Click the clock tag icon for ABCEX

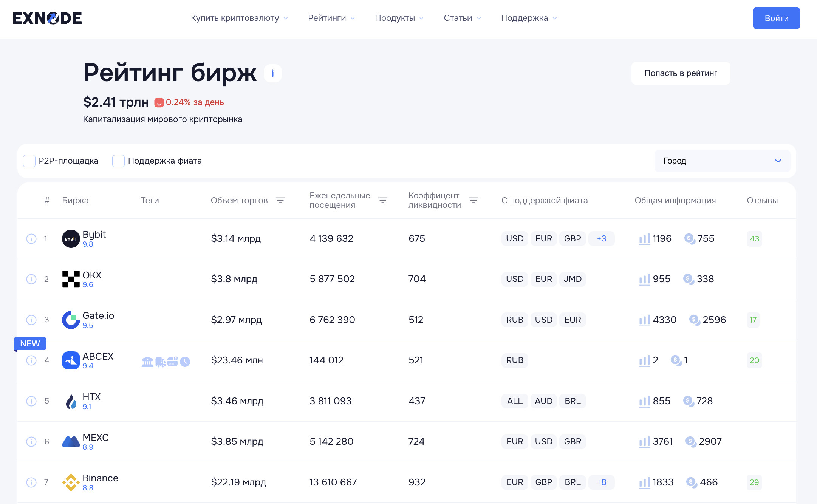(x=185, y=362)
